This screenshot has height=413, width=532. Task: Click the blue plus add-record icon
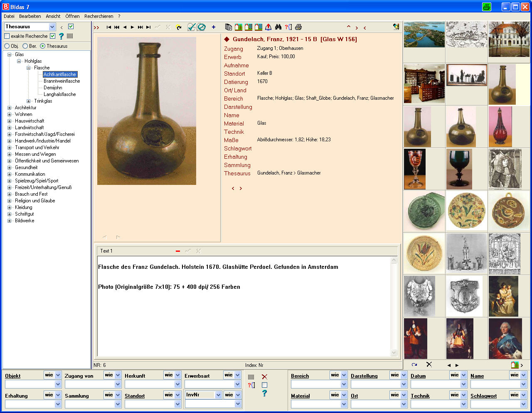(214, 27)
